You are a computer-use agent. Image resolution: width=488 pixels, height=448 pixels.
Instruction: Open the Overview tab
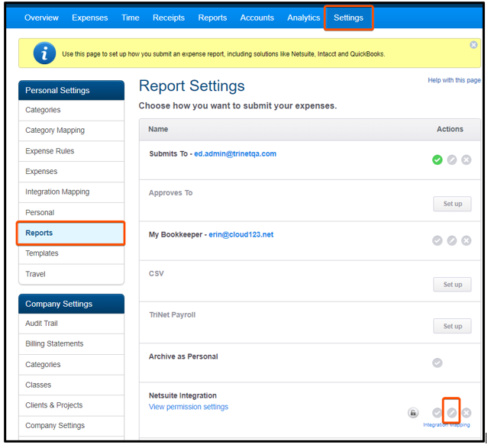point(41,18)
